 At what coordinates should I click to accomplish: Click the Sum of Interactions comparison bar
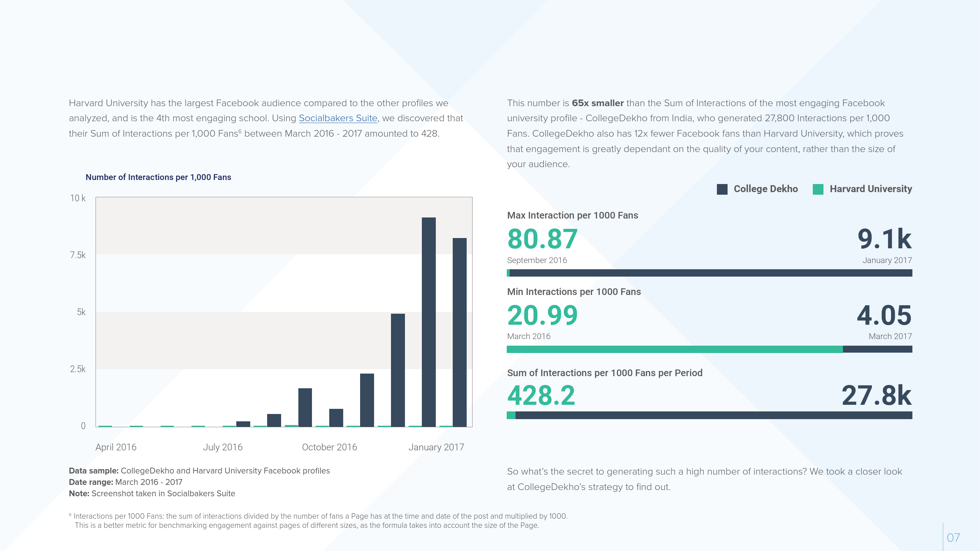(709, 415)
